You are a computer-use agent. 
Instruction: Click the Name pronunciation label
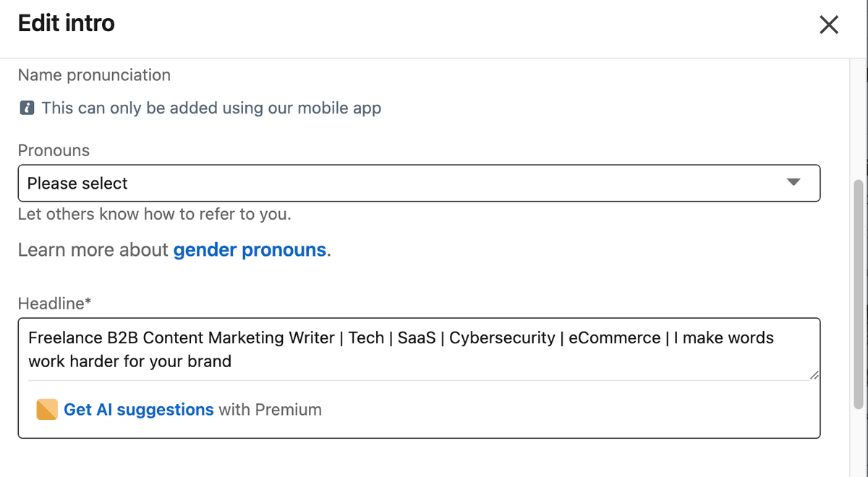point(94,75)
